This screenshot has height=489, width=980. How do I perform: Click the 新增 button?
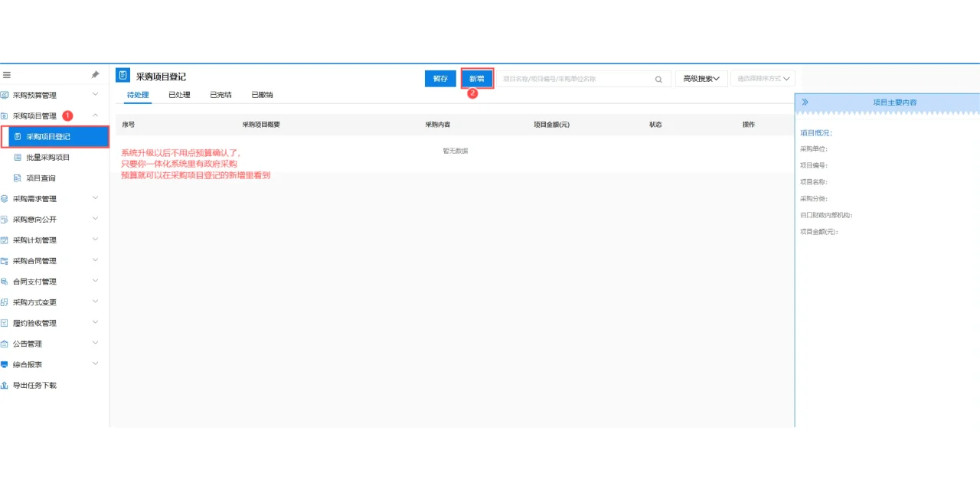(x=477, y=79)
